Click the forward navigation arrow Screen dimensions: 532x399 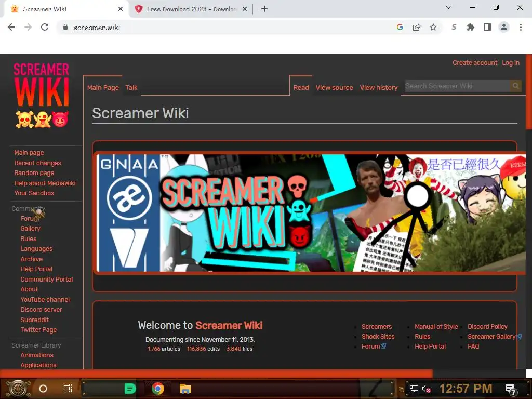28,27
